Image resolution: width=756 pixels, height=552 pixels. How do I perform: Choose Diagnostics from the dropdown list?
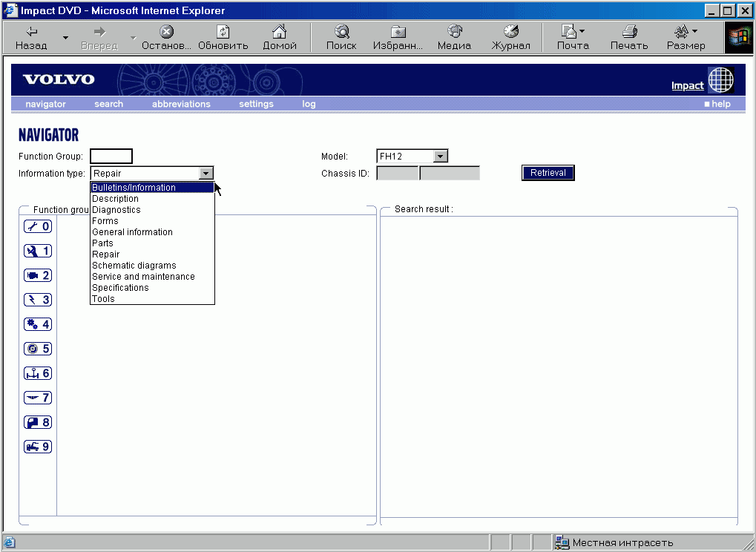point(152,210)
